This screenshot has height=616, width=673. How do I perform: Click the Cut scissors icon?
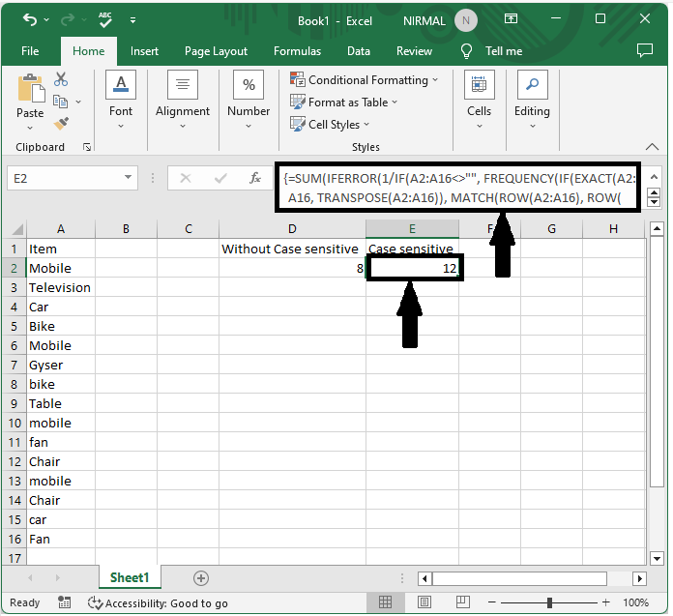[x=61, y=79]
